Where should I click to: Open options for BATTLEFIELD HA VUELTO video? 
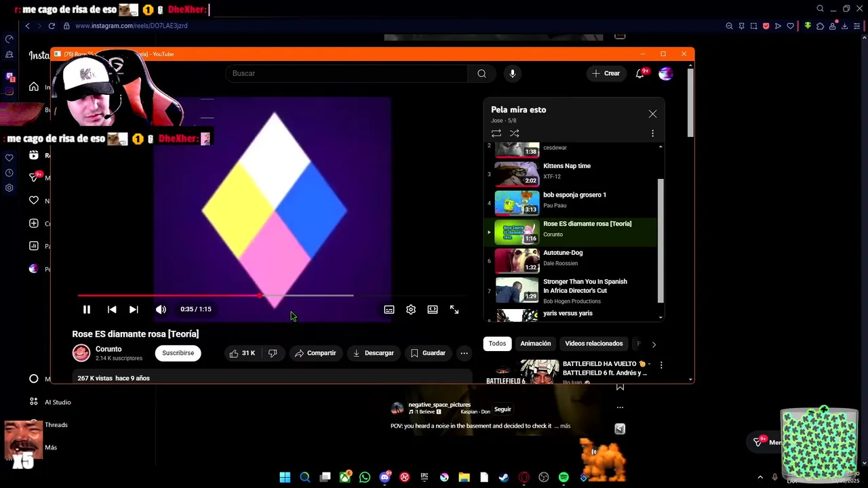661,365
